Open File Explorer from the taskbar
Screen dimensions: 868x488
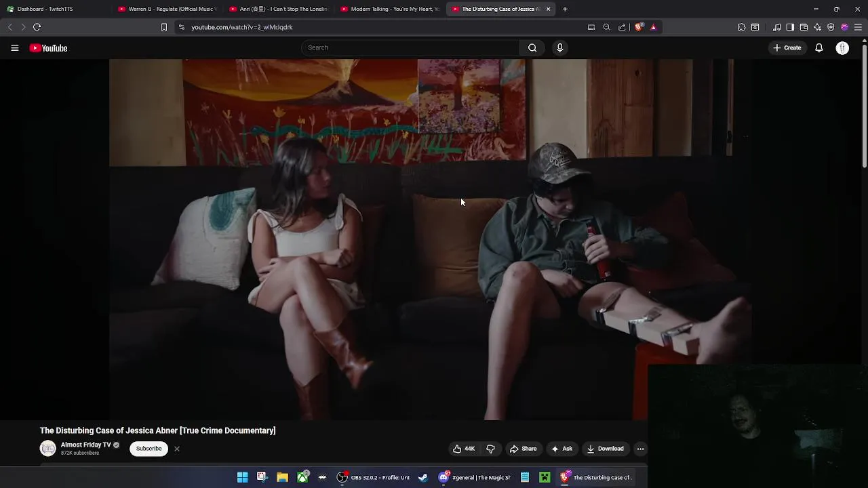[282, 477]
